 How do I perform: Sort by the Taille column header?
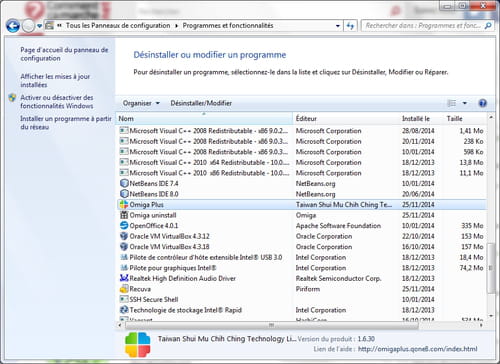point(465,119)
